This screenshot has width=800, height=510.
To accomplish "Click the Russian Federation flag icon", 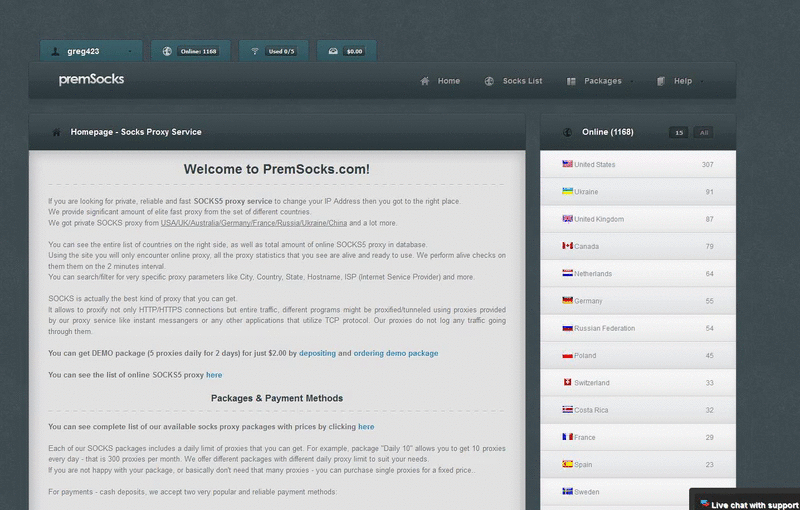I will [x=567, y=327].
